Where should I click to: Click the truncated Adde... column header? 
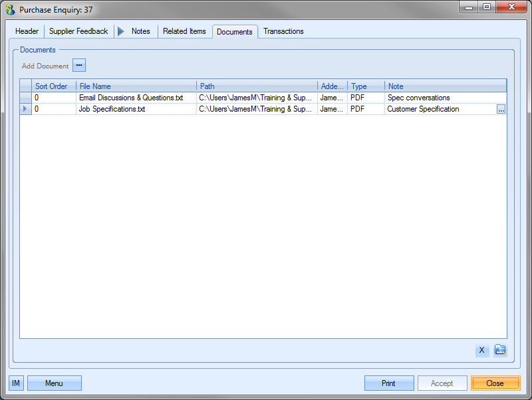pyautogui.click(x=332, y=86)
